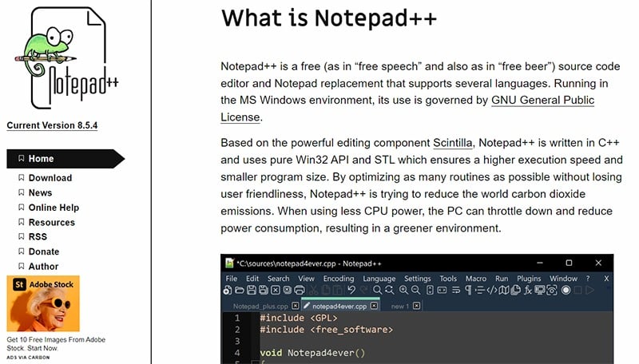Click the Zoom In toolbar icon

(403, 290)
